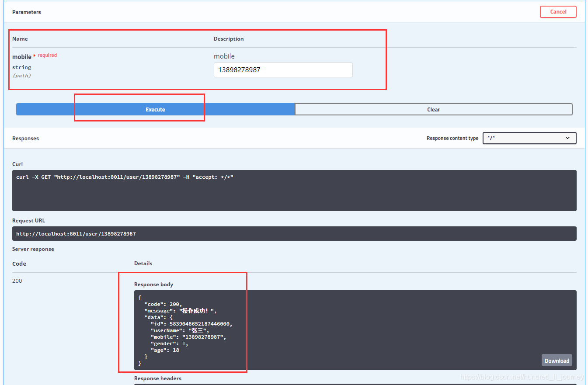Click the Responses section heading
Screen dimensions: 588x385
click(25, 138)
